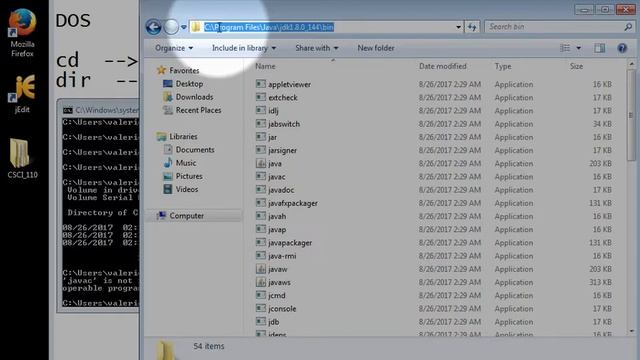Sort by the Name column header
Image resolution: width=640 pixels, height=360 pixels.
coord(265,66)
